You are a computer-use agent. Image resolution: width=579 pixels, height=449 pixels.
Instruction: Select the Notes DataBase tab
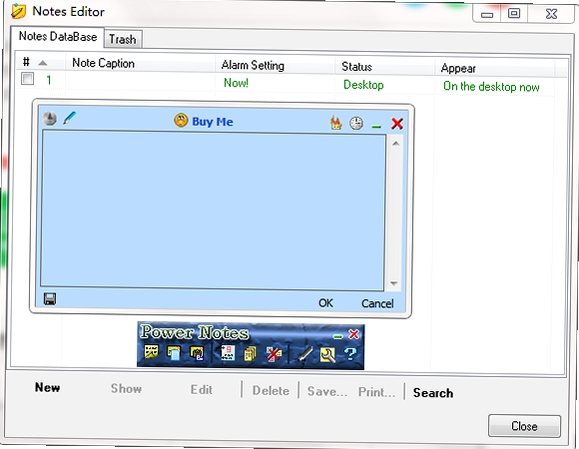pos(58,36)
